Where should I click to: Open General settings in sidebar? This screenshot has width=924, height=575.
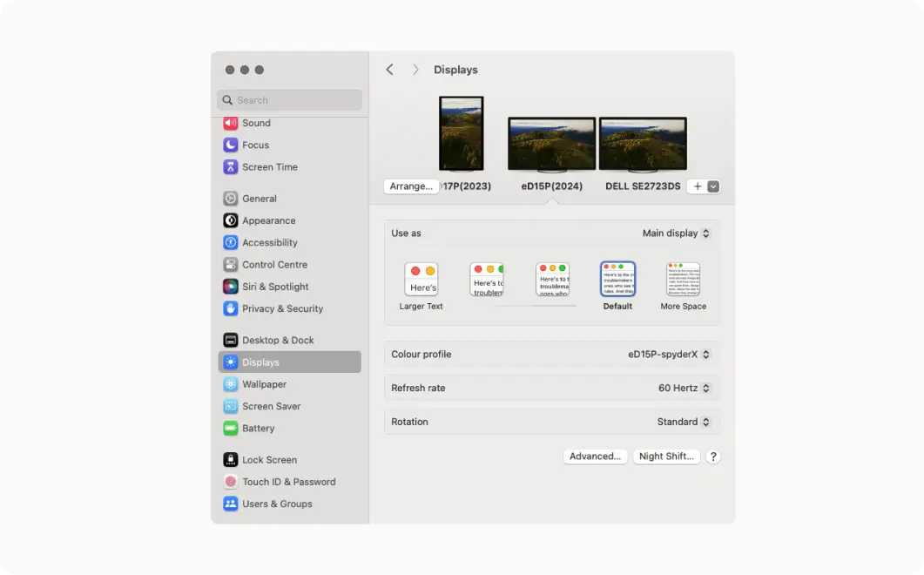(x=289, y=198)
